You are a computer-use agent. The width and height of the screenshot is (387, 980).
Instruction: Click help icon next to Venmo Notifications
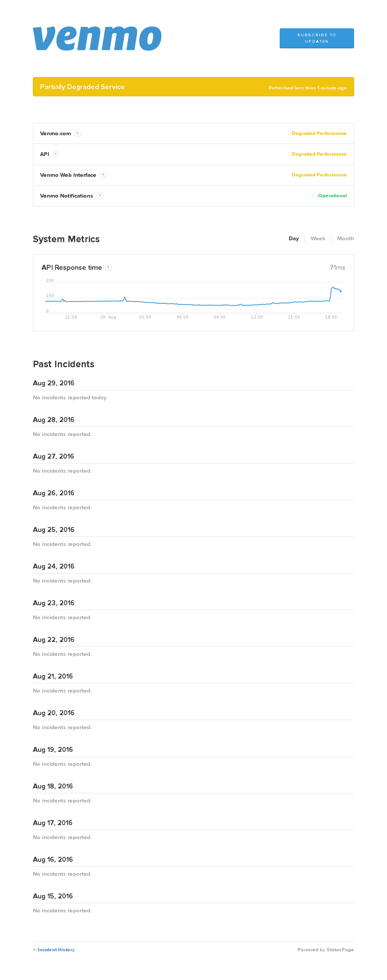(100, 196)
